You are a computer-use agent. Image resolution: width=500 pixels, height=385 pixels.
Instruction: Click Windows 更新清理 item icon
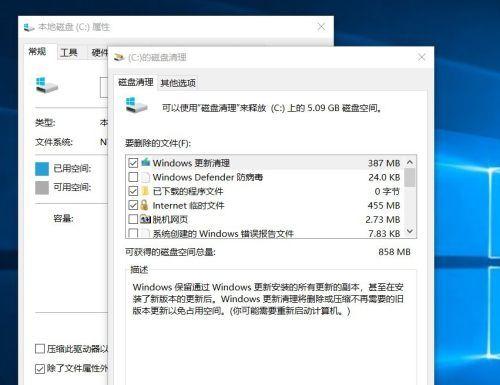click(x=145, y=162)
